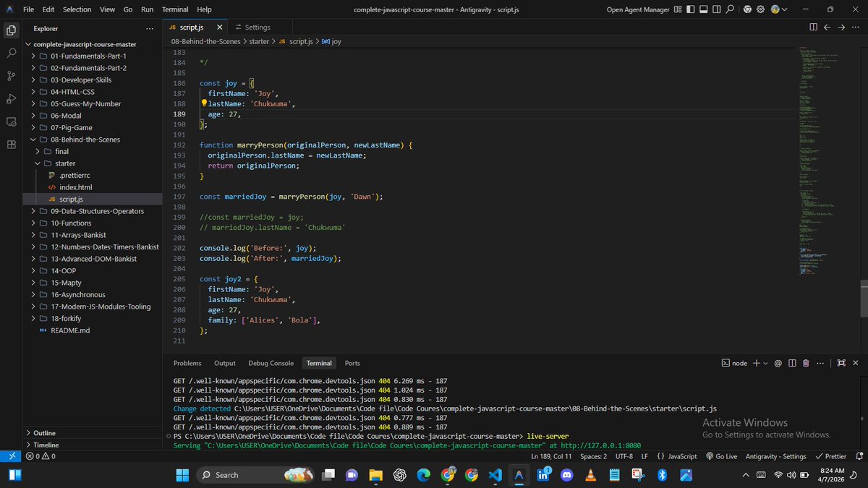Open the Extensions icon in activity bar

(x=11, y=145)
